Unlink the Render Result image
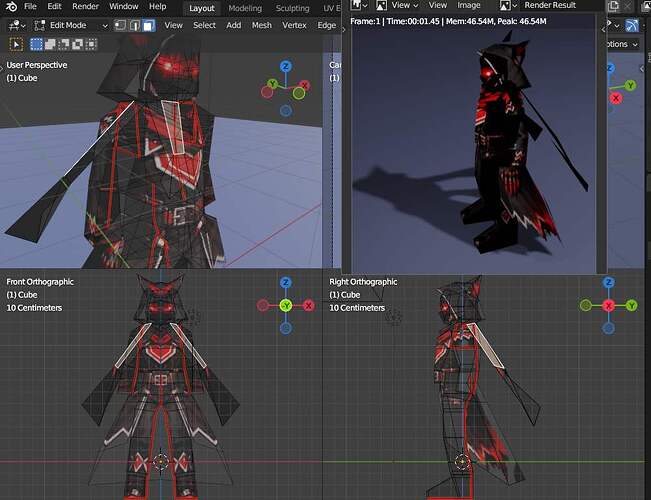Screen dimensions: 651x500 coord(627,6)
